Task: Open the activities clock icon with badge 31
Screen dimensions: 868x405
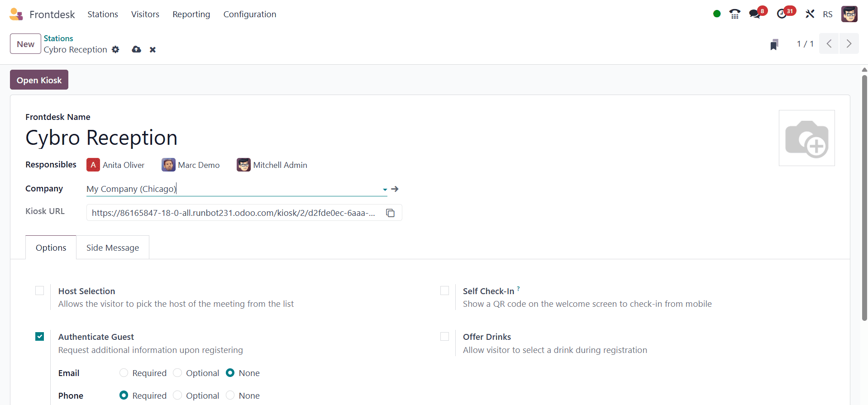Action: [x=785, y=13]
